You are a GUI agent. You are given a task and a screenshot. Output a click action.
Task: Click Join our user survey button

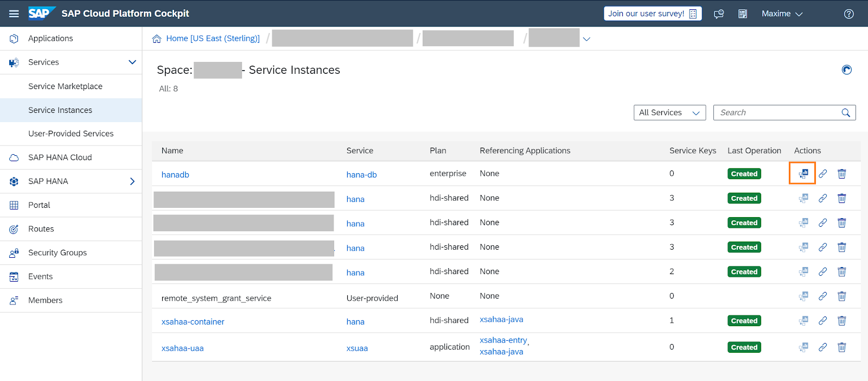coord(653,14)
